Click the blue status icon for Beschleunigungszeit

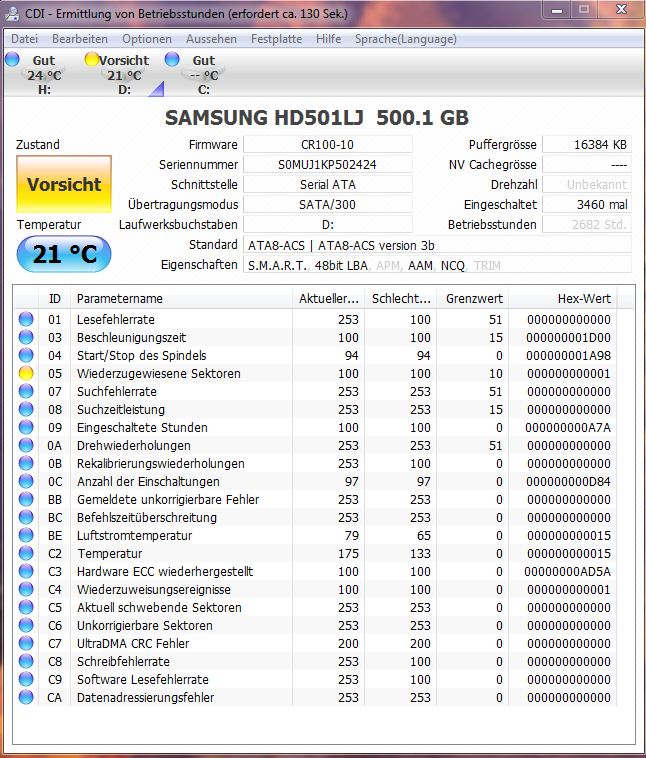[26, 337]
